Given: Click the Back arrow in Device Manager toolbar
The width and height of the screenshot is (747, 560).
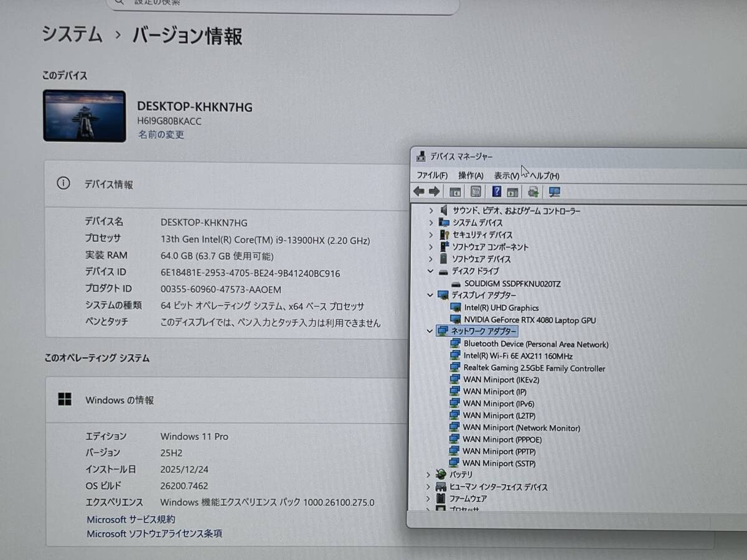Looking at the screenshot, I should [419, 192].
